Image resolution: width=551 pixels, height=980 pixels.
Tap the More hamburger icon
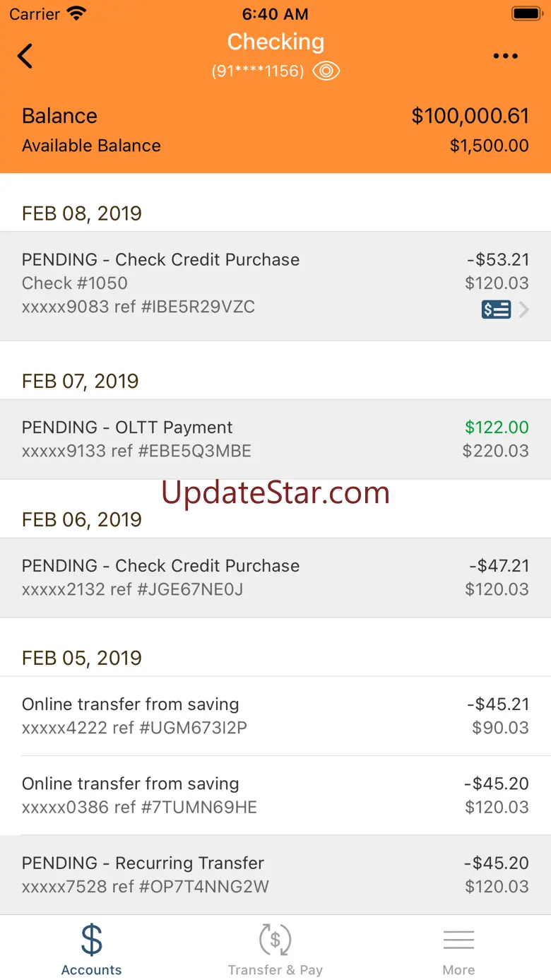[x=458, y=940]
